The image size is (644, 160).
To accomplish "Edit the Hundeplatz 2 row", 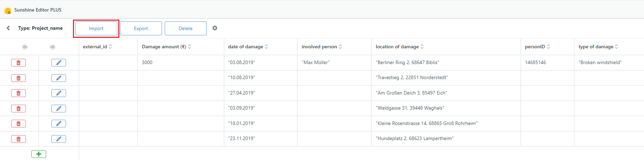I will click(x=59, y=139).
